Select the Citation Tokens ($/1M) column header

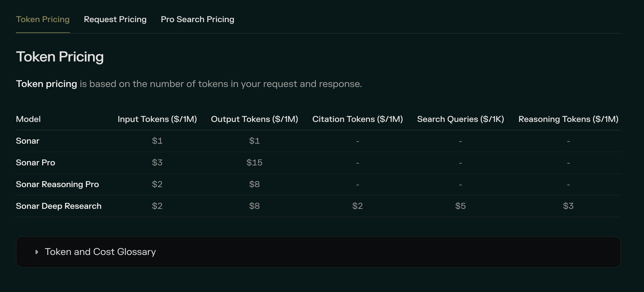(x=357, y=119)
